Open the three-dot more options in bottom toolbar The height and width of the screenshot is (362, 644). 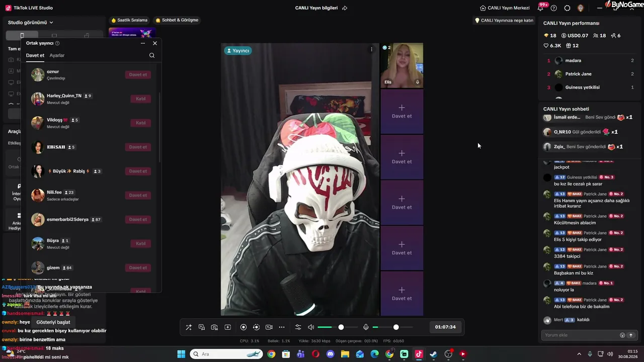pos(282,327)
